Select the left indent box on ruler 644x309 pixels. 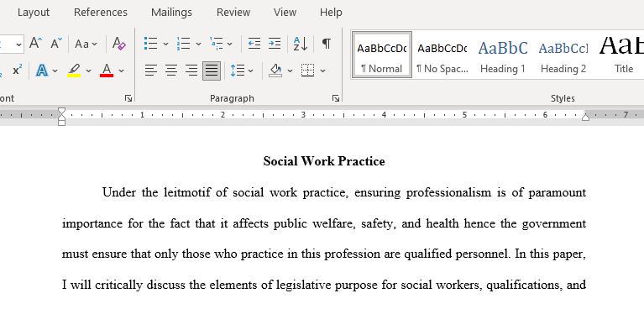[x=61, y=123]
